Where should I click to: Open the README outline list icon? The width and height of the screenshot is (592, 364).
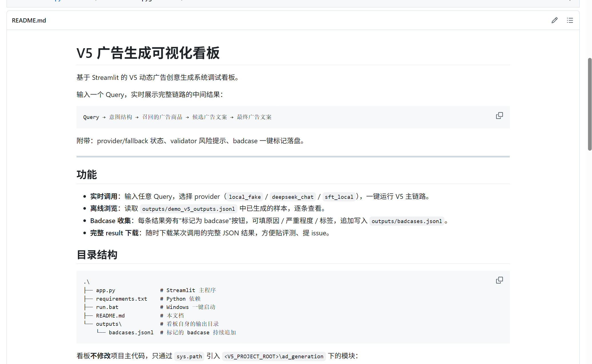click(570, 20)
